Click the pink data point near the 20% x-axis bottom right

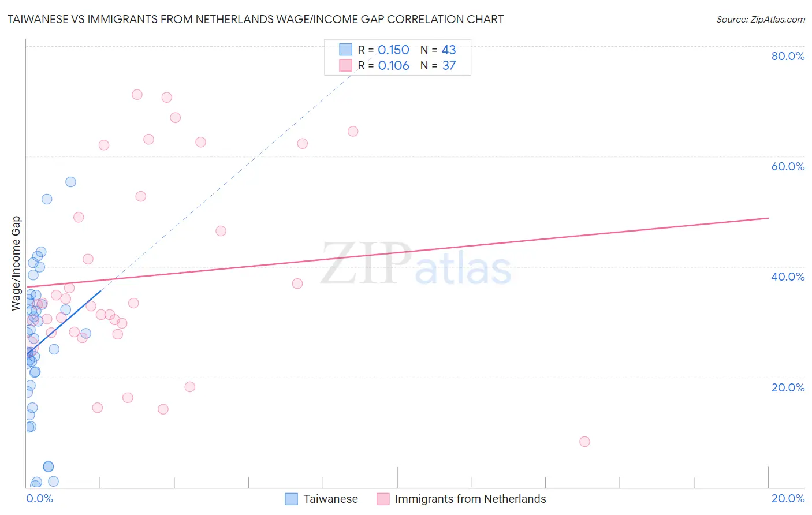[584, 442]
